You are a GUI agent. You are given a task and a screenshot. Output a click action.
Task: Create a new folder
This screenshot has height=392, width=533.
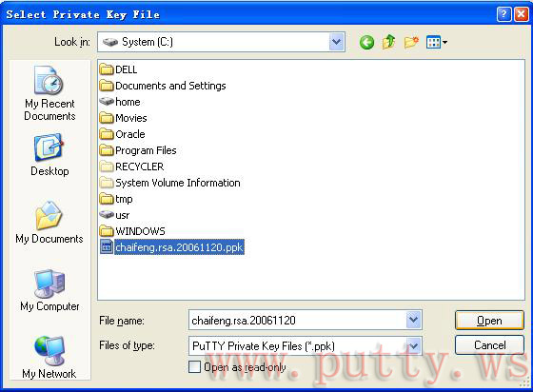[411, 43]
